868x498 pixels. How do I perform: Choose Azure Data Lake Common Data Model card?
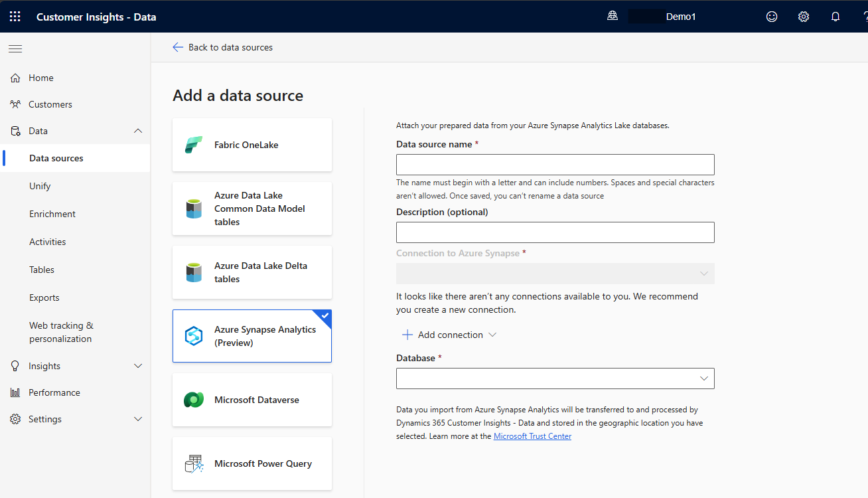[x=252, y=208]
